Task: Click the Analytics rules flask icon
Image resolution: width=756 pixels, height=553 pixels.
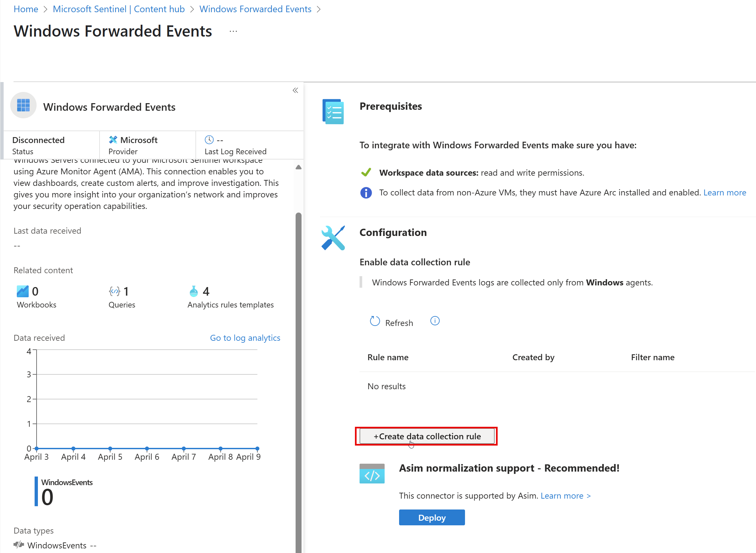Action: [194, 291]
